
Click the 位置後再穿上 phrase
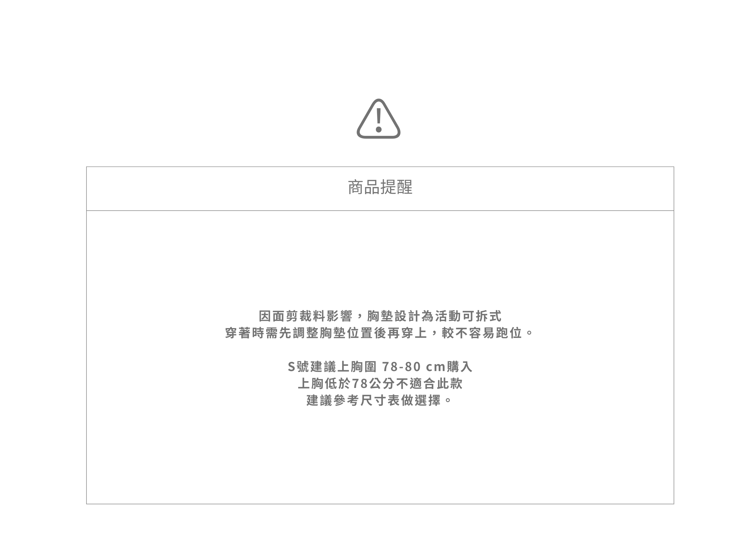pos(387,333)
